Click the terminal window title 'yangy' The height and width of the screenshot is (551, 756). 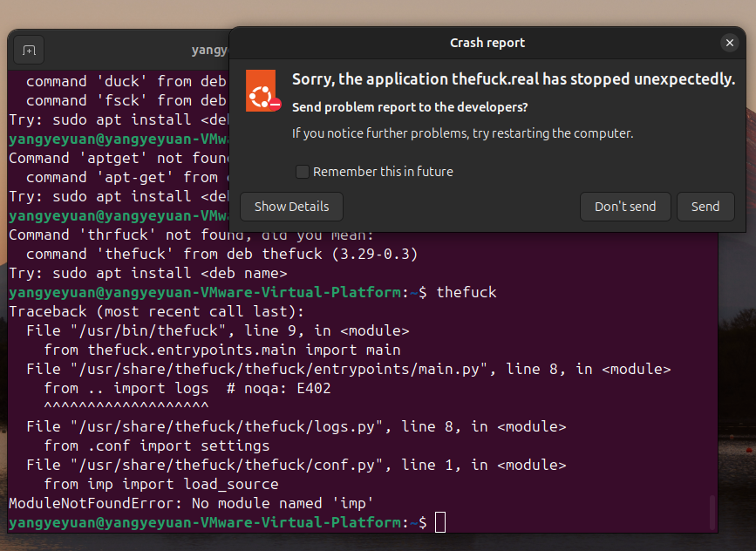coord(209,50)
